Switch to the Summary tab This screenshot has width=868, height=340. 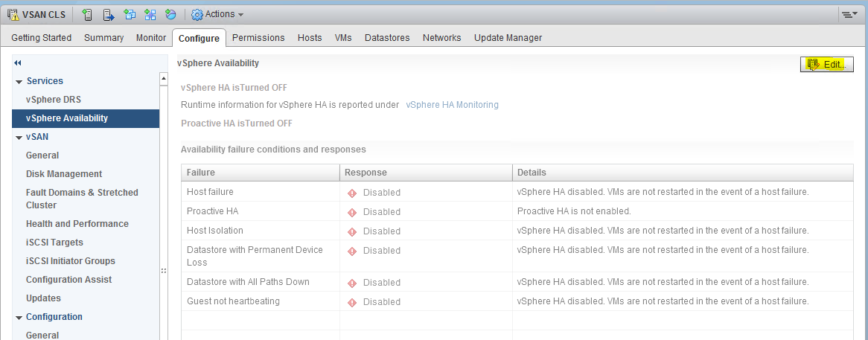pos(103,38)
